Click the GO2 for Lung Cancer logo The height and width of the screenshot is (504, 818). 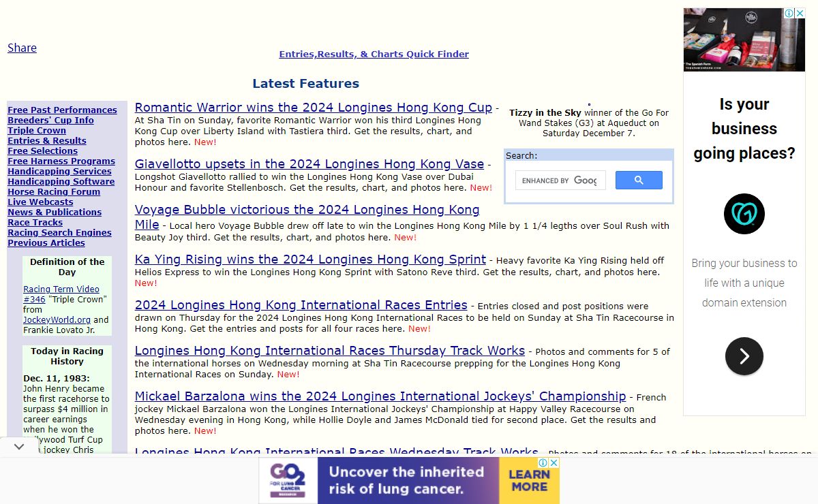288,480
